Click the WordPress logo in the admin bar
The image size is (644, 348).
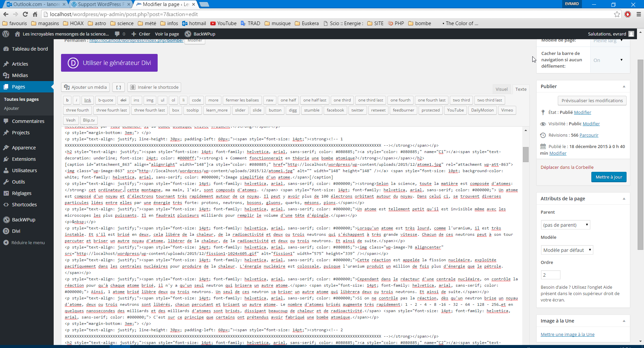6,34
